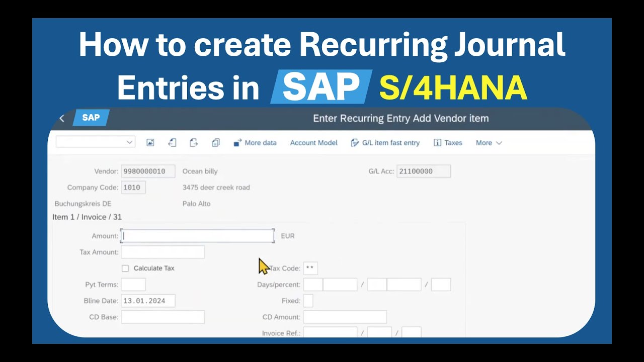Open G/L item fast entry
The width and height of the screenshot is (644, 362).
click(x=385, y=143)
